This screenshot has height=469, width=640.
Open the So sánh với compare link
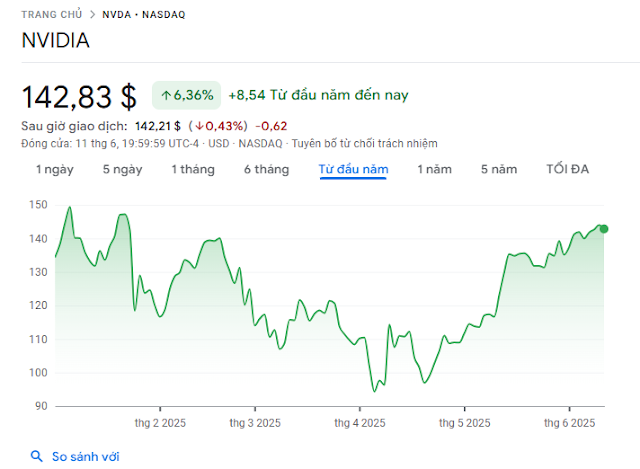click(x=85, y=456)
